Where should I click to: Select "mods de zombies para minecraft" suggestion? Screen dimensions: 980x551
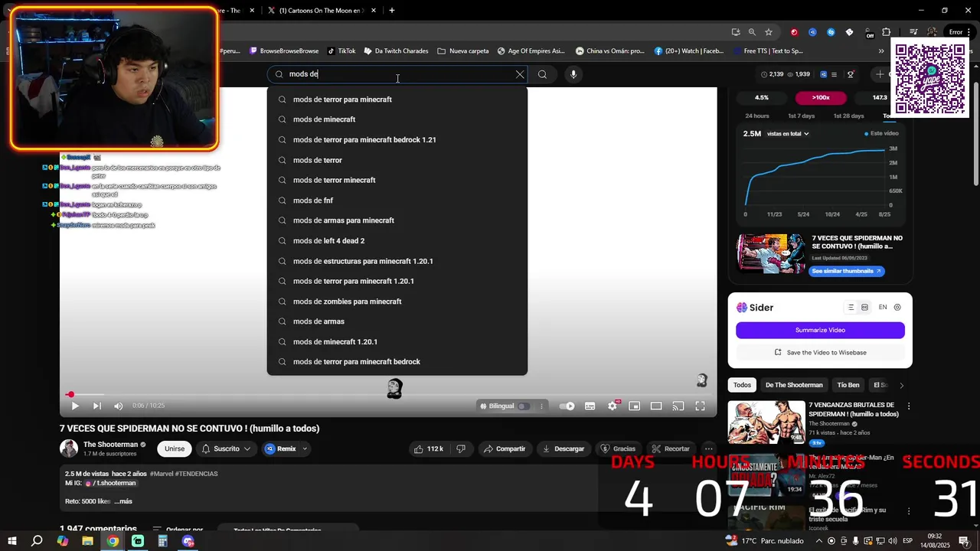coord(397,302)
